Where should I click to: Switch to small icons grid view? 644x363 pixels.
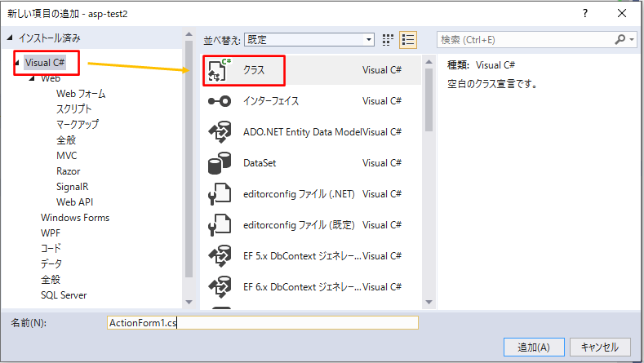click(x=388, y=40)
